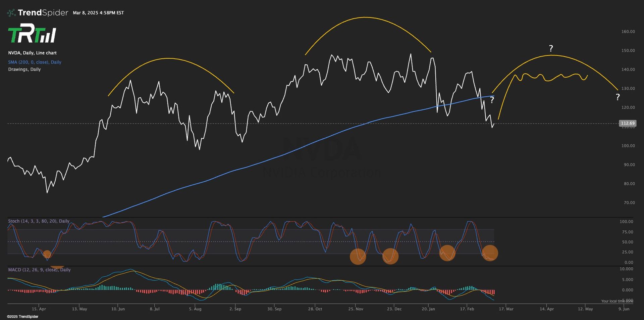This screenshot has height=320, width=644.
Task: Click the 120.00 price axis label
Action: point(628,107)
